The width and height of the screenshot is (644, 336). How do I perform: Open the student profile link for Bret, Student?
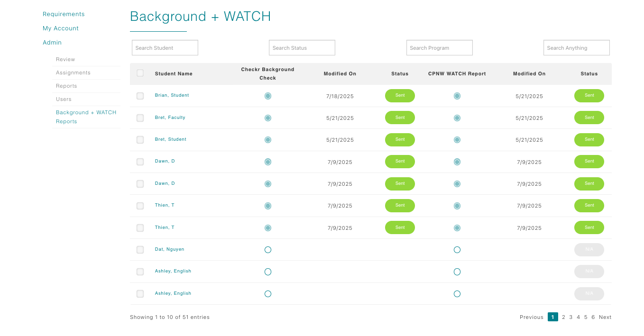170,139
